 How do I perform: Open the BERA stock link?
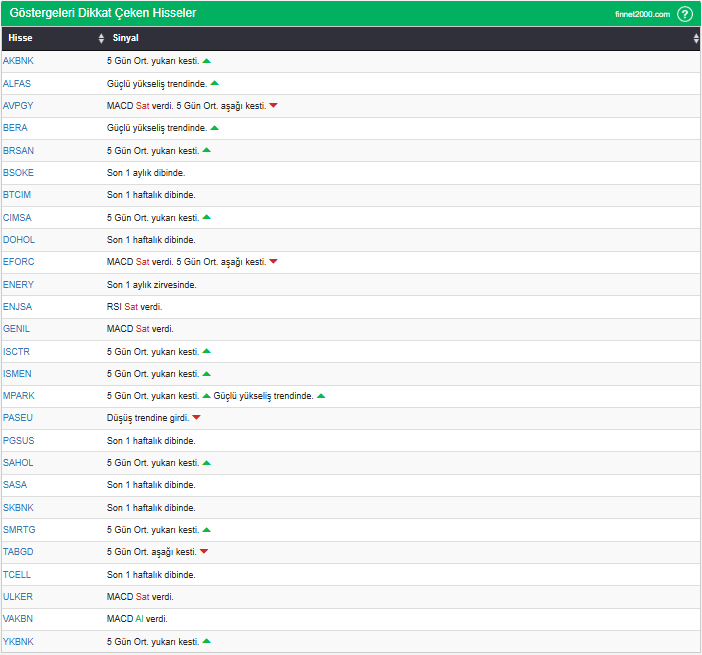click(15, 128)
